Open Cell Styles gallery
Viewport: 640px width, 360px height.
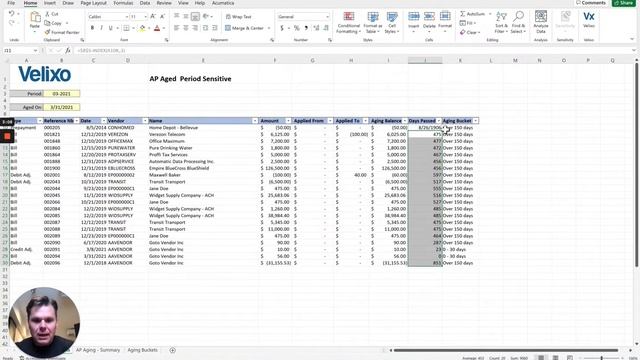click(391, 22)
